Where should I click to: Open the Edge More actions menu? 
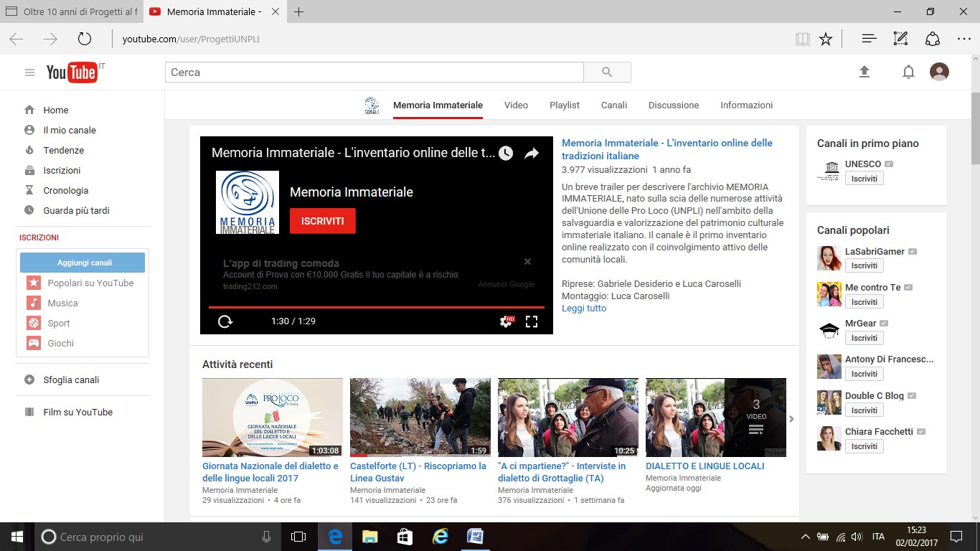[964, 39]
